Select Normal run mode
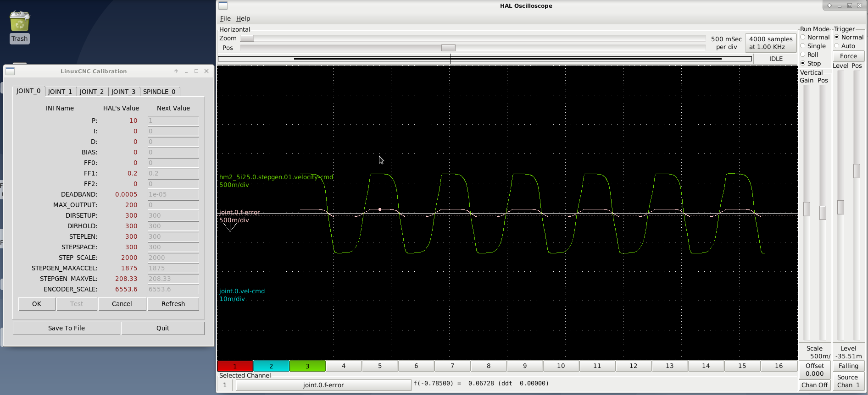The height and width of the screenshot is (395, 868). [815, 37]
